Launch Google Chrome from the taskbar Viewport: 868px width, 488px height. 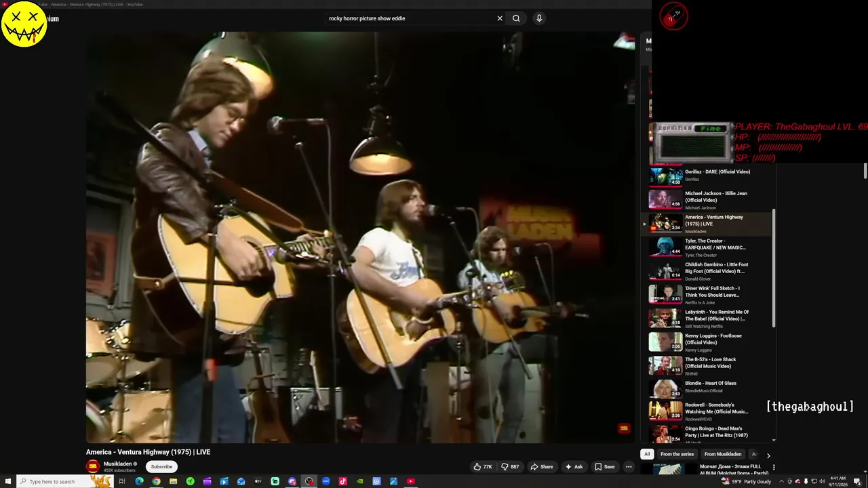[156, 481]
